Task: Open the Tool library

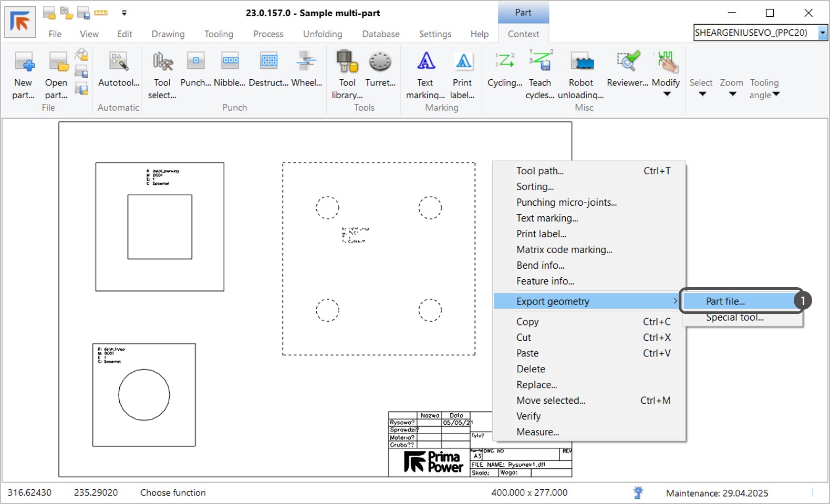Action: (347, 62)
